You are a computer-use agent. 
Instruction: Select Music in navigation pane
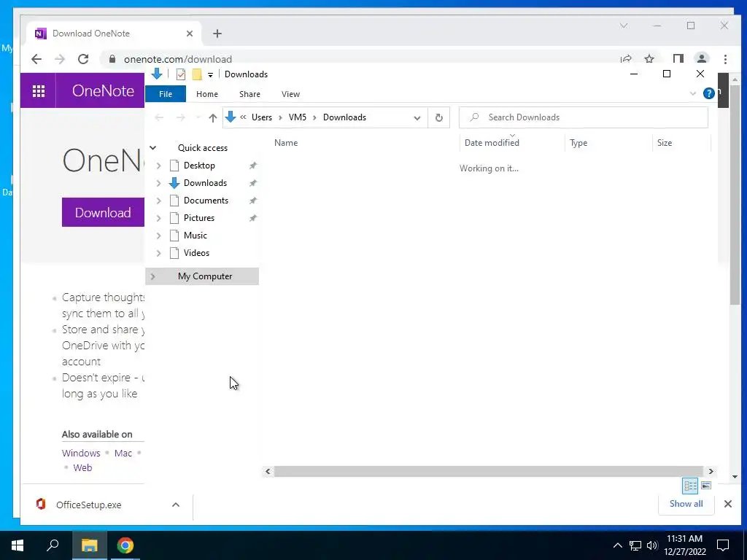tap(196, 236)
